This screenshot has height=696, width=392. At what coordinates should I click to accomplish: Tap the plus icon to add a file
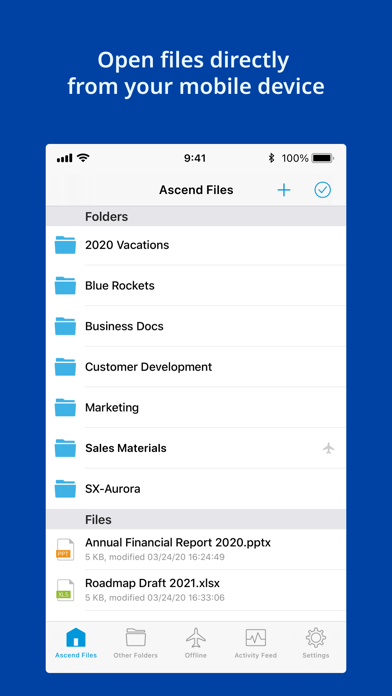(x=284, y=190)
